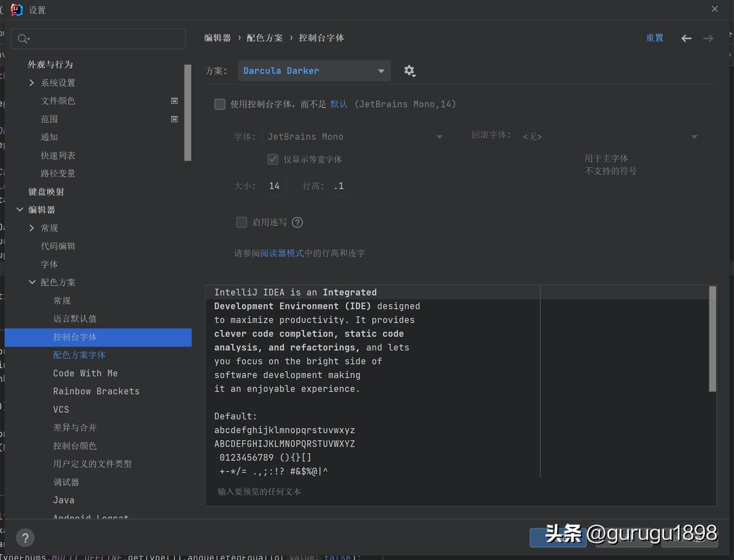Click the help icon at bottom left
Image resolution: width=734 pixels, height=560 pixels.
coord(25,538)
